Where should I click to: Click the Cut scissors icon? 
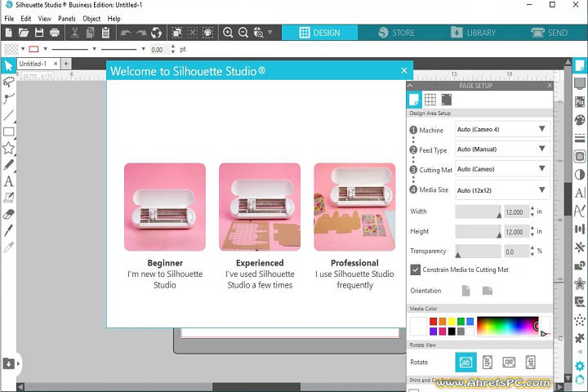pos(74,33)
